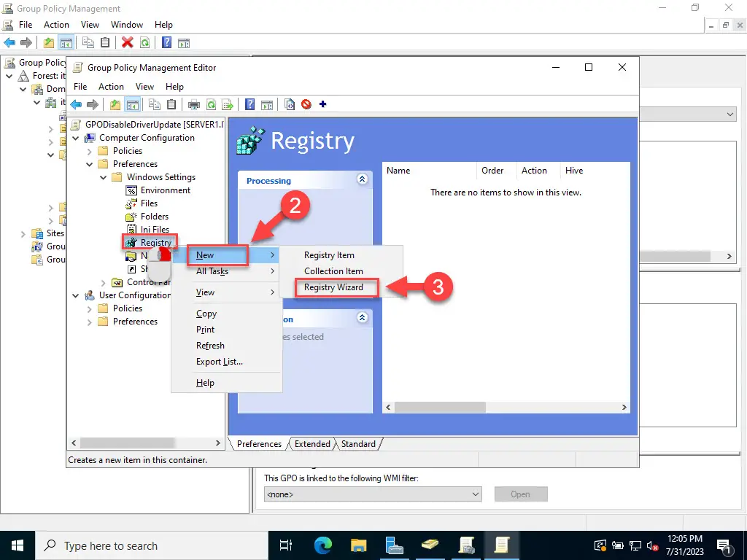Viewport: 747px width, 560px height.
Task: Click green Refresh icon in Editor toolbar
Action: pos(211,104)
